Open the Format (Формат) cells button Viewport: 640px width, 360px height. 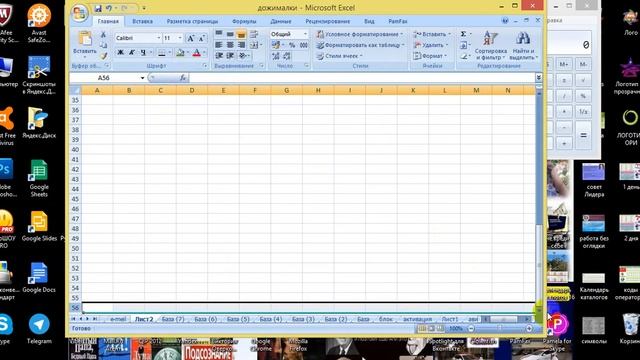(431, 56)
